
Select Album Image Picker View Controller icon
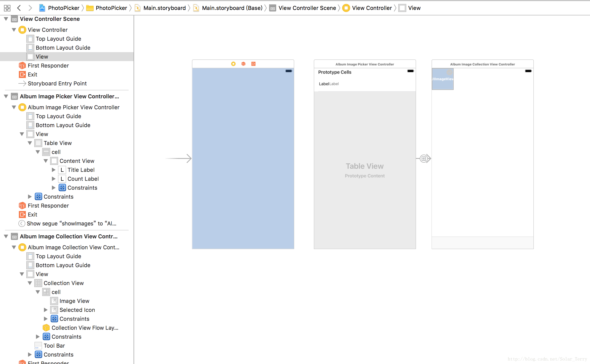coord(22,107)
